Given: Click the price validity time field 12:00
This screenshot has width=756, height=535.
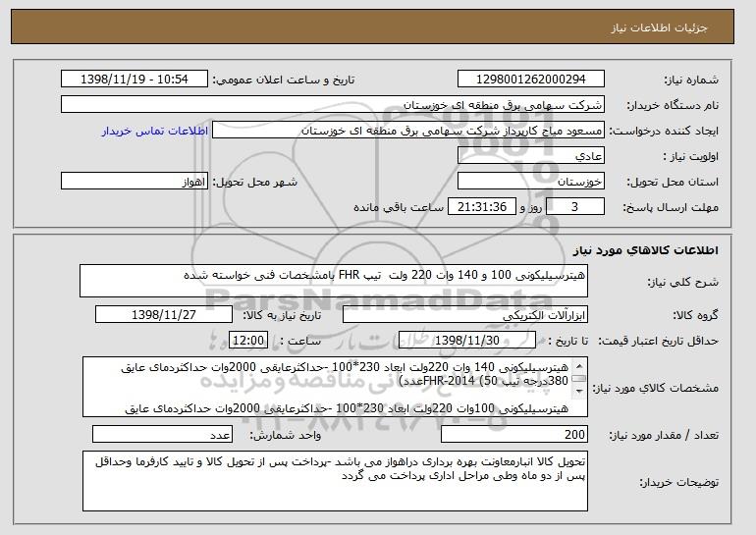Looking at the screenshot, I should pyautogui.click(x=245, y=341).
